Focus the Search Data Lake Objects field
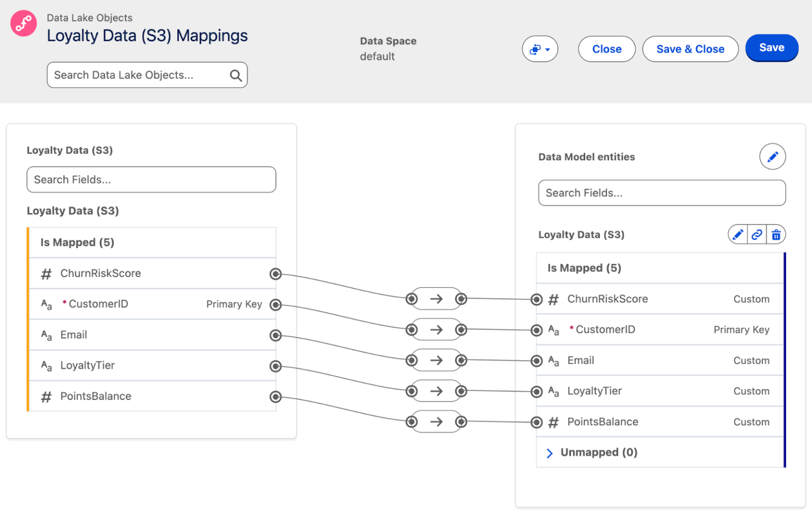 [147, 75]
